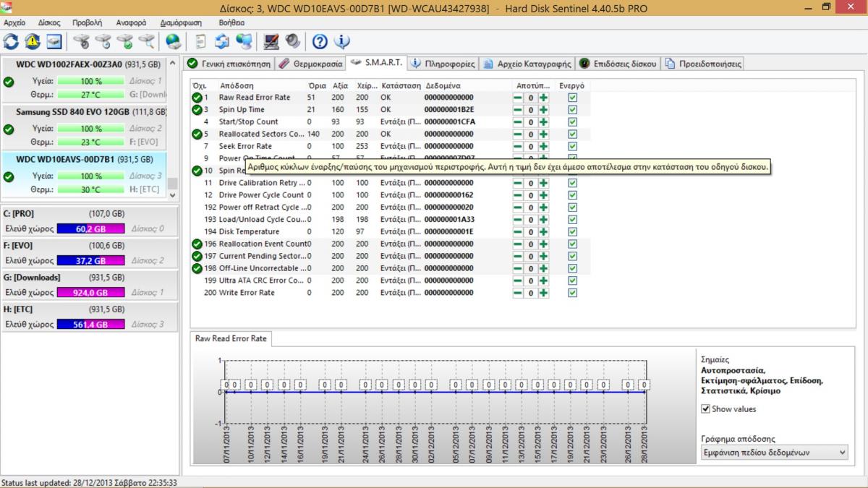Open help with the blue question mark icon
Viewport: 868px width, 488px height.
coord(320,41)
